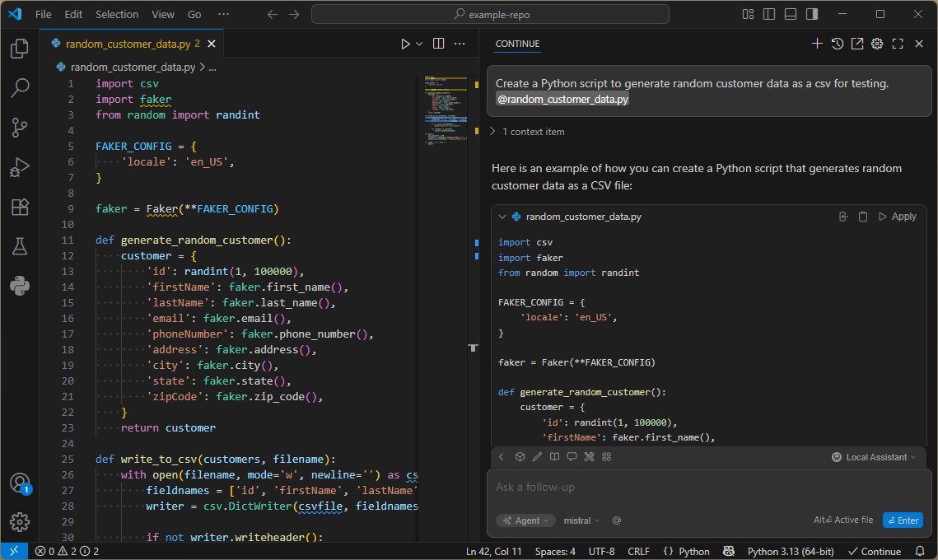Click the Copilot status icon
Image resolution: width=938 pixels, height=560 pixels.
click(729, 552)
